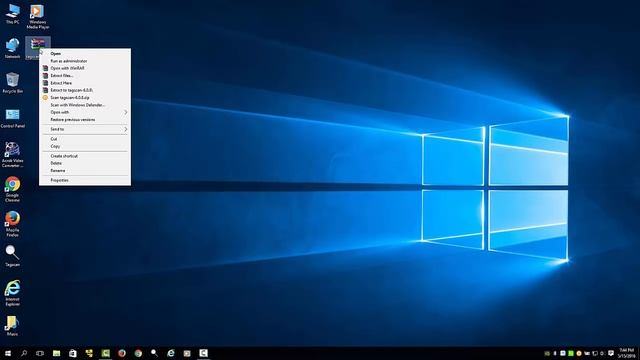Expand the Open with submenu arrow
Viewport: 640px width, 360px height.
pyautogui.click(x=126, y=112)
